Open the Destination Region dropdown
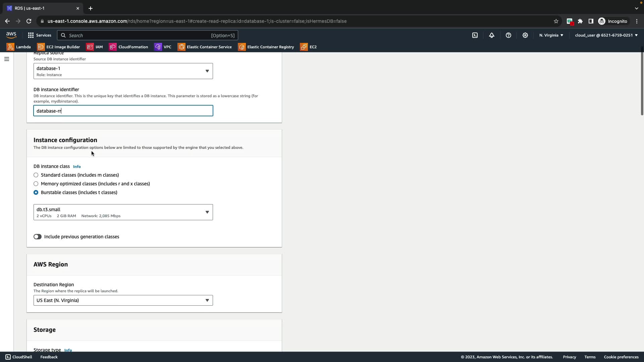This screenshot has width=644, height=362. pyautogui.click(x=123, y=300)
